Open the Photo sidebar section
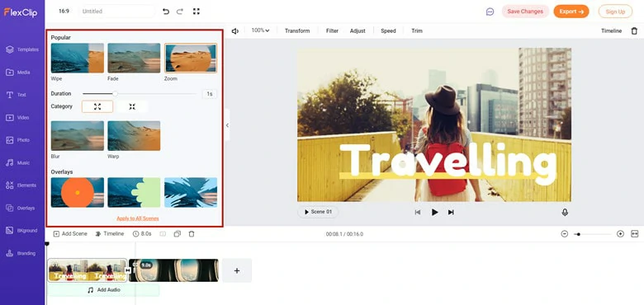644x305 pixels. pyautogui.click(x=17, y=140)
